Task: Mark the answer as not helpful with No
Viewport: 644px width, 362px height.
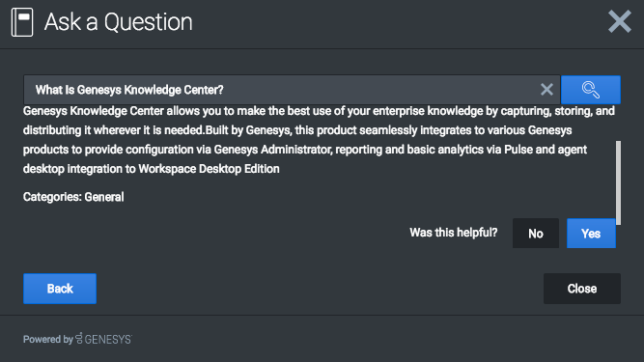Action: [x=536, y=233]
